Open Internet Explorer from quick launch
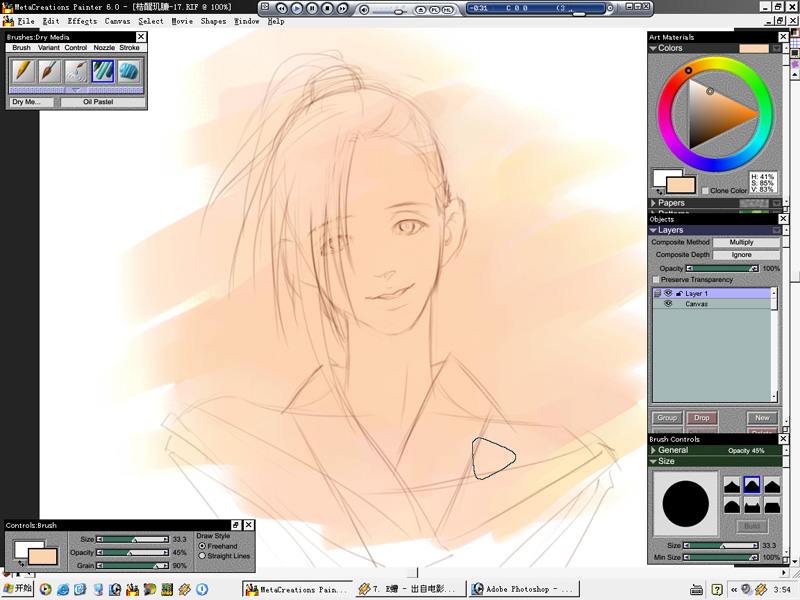Image resolution: width=800 pixels, height=600 pixels. click(63, 589)
